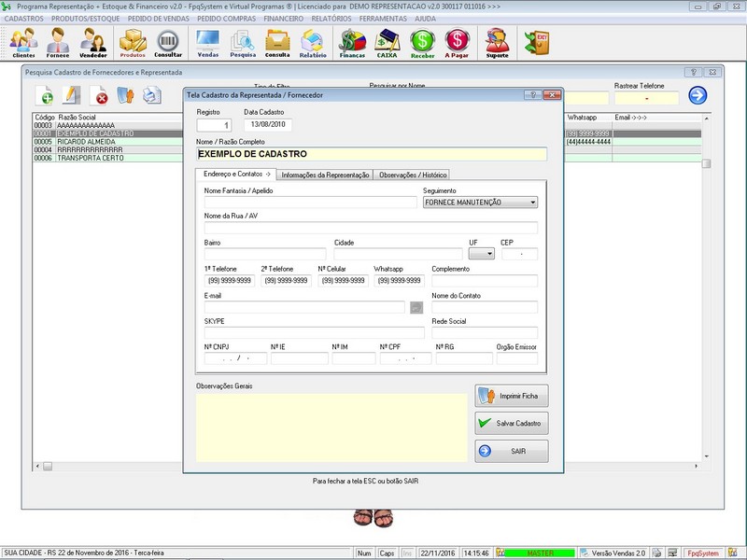The width and height of the screenshot is (747, 560).
Task: Click the Bairro input field
Action: 265,254
